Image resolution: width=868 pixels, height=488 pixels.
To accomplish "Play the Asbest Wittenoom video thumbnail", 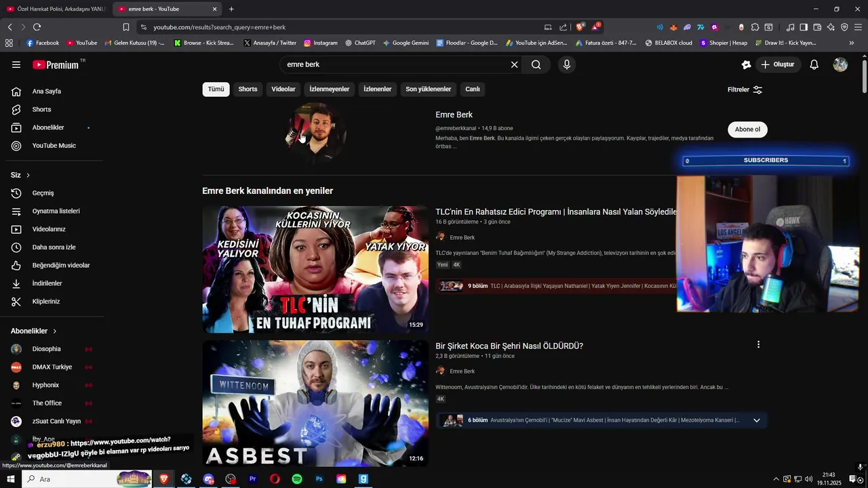I will pyautogui.click(x=315, y=403).
